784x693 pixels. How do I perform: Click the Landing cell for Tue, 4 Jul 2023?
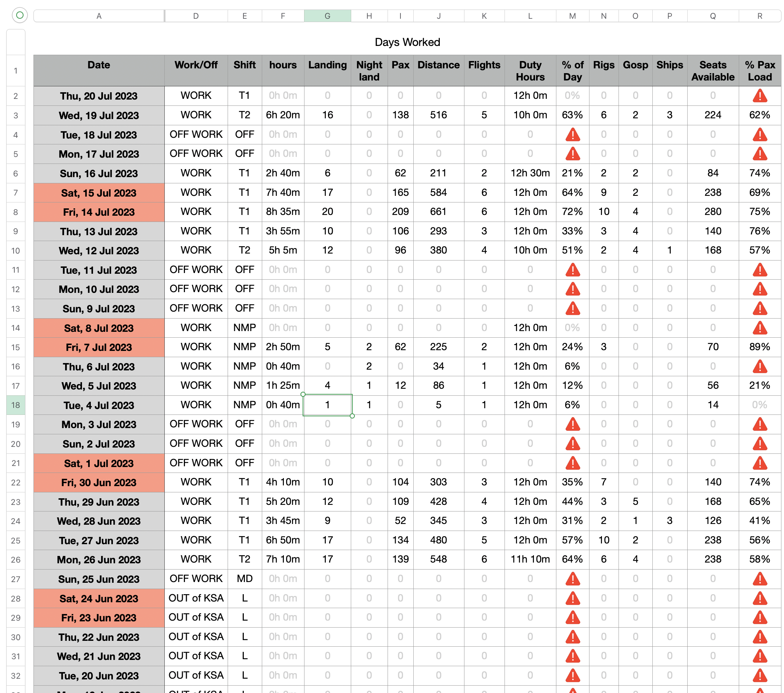click(x=327, y=405)
